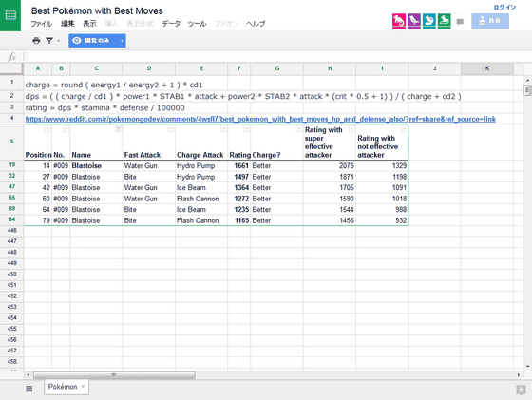Select the bold Blastoise name cell
The image size is (532, 400).
tap(96, 166)
